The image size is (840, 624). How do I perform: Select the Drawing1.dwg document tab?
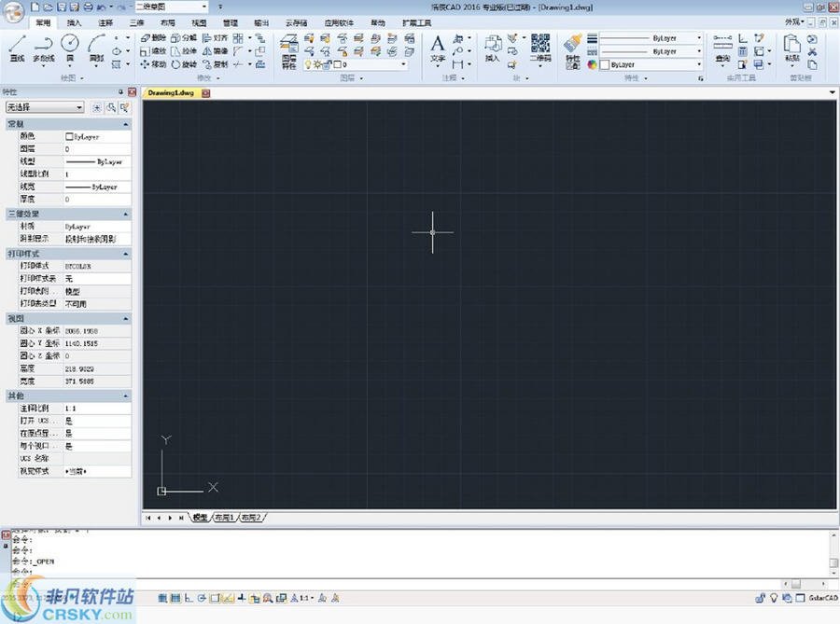tap(171, 92)
